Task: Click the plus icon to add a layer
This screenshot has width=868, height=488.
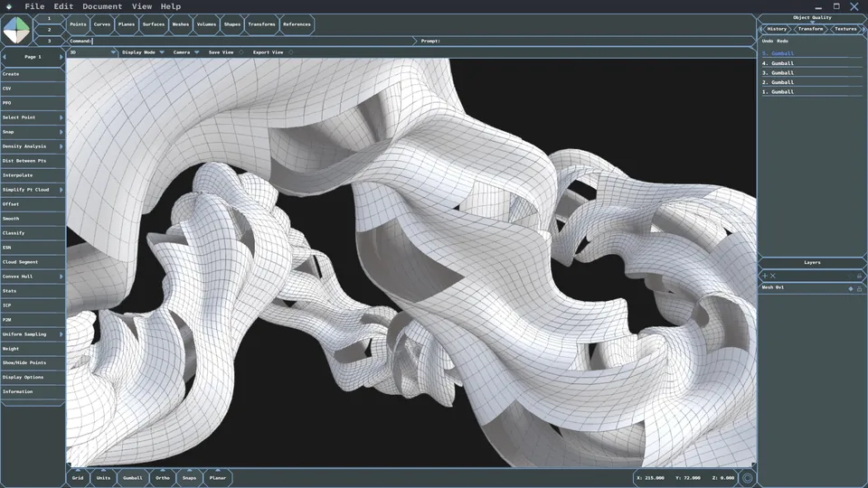Action: coord(765,276)
